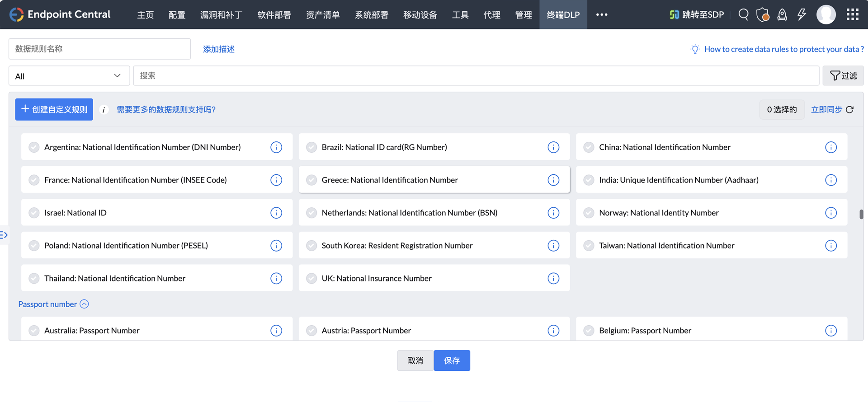
Task: Open the 资产清单 menu tab
Action: coord(323,15)
